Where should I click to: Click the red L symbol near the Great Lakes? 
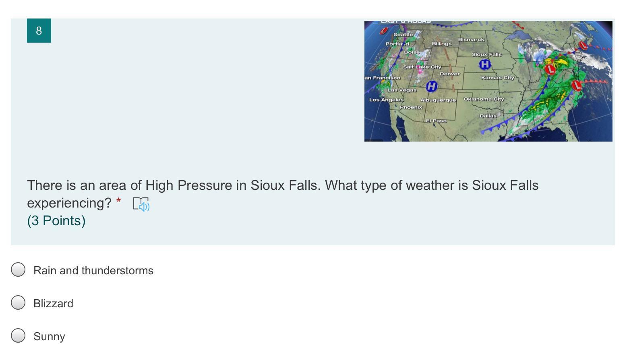(550, 70)
